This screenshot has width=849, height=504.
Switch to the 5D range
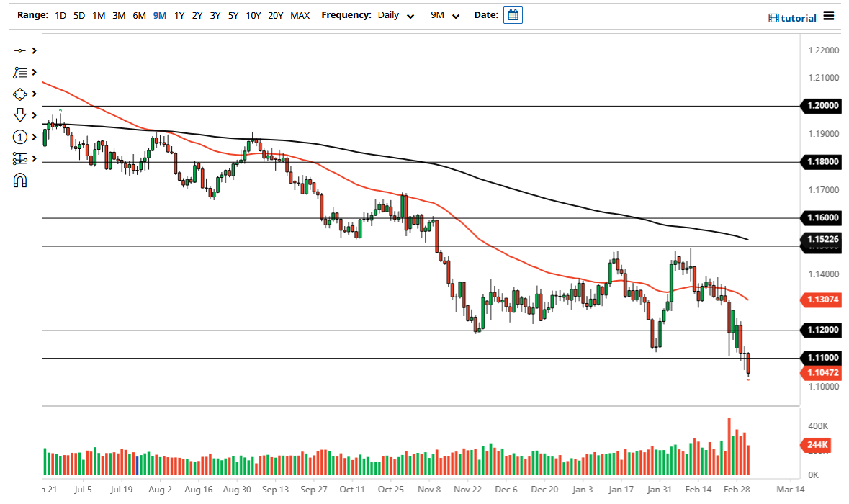(78, 15)
